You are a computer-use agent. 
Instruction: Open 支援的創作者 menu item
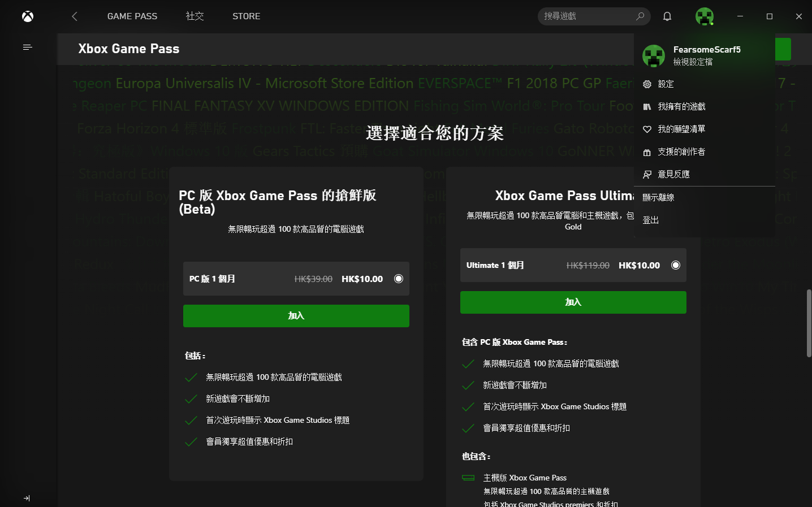pyautogui.click(x=704, y=152)
